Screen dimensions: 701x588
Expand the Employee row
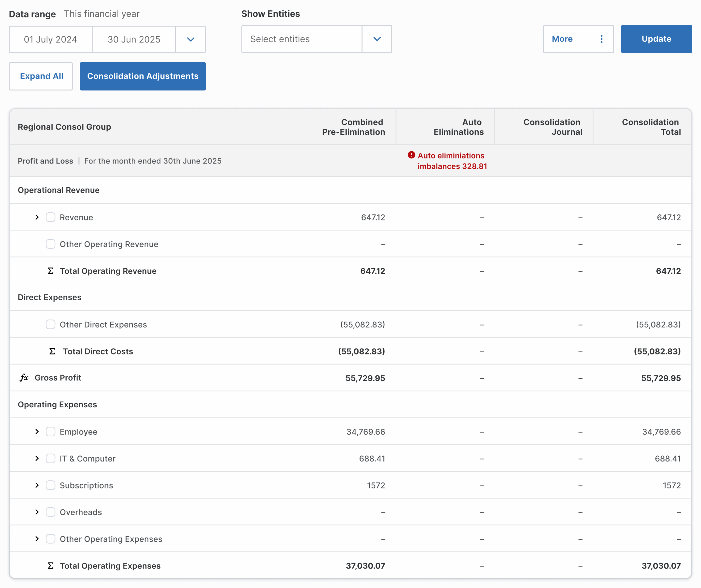(37, 431)
